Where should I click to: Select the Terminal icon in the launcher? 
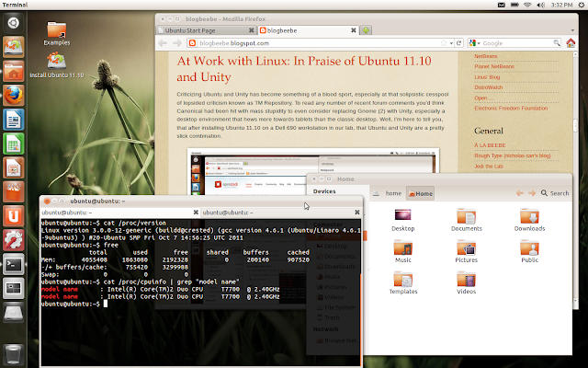click(x=14, y=264)
